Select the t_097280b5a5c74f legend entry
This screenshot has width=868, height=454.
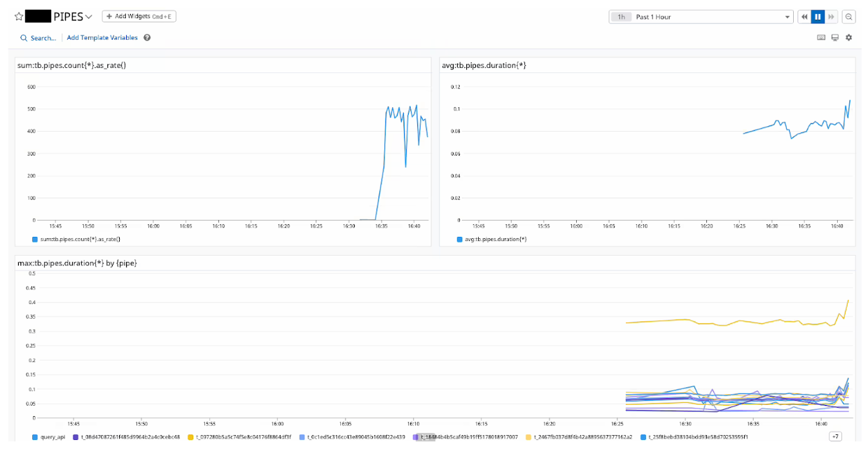click(x=244, y=436)
